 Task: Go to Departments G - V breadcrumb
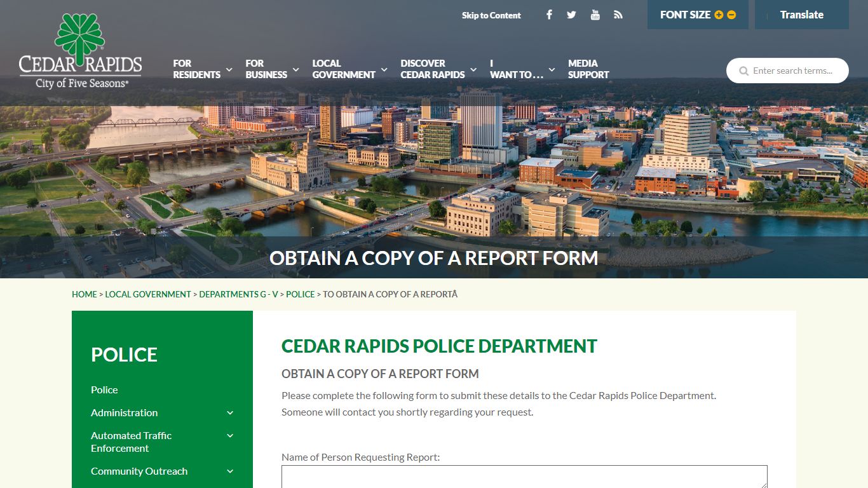coord(239,294)
